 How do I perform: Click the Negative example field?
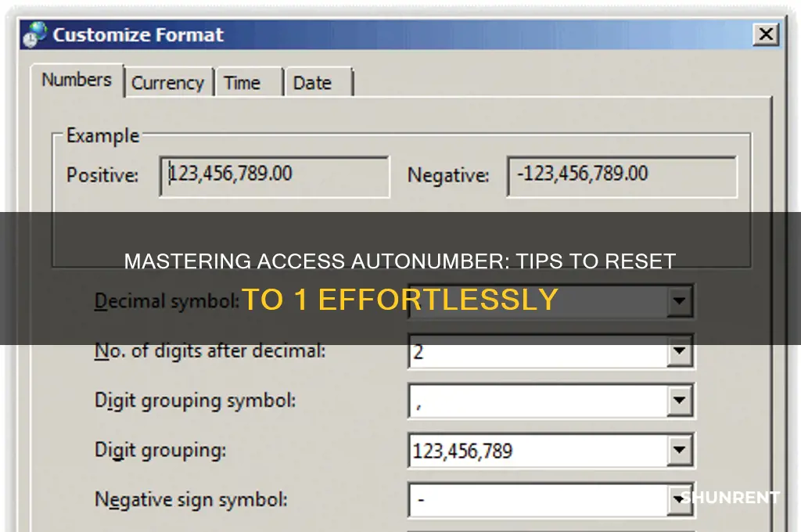coord(622,177)
